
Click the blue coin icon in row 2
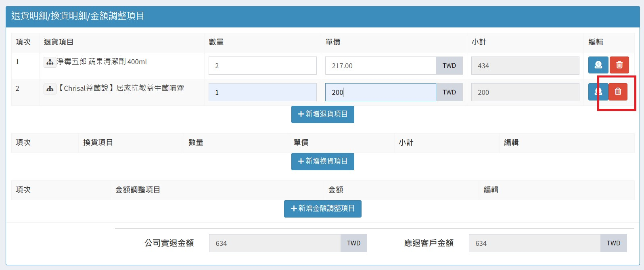(598, 92)
